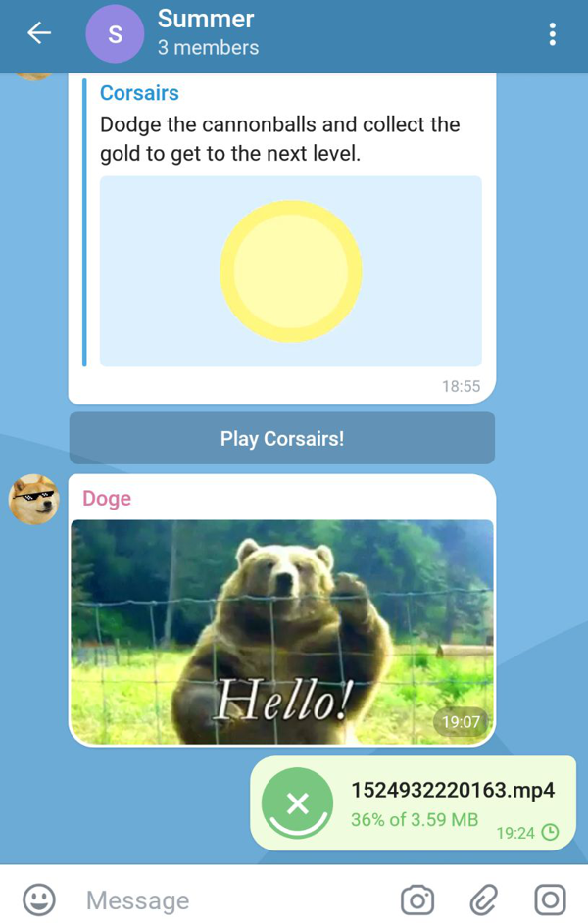Image resolution: width=588 pixels, height=923 pixels.
Task: Cancel the mp4 upload in progress
Action: (x=298, y=804)
